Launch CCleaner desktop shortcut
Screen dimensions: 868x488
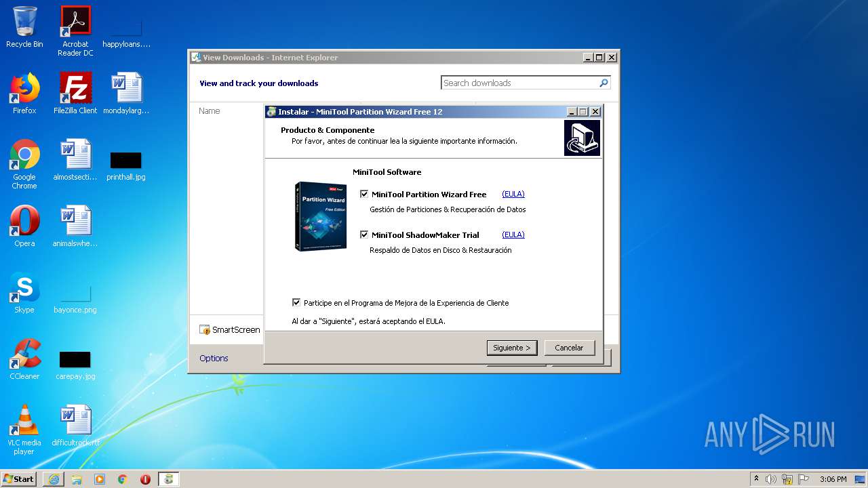click(24, 359)
